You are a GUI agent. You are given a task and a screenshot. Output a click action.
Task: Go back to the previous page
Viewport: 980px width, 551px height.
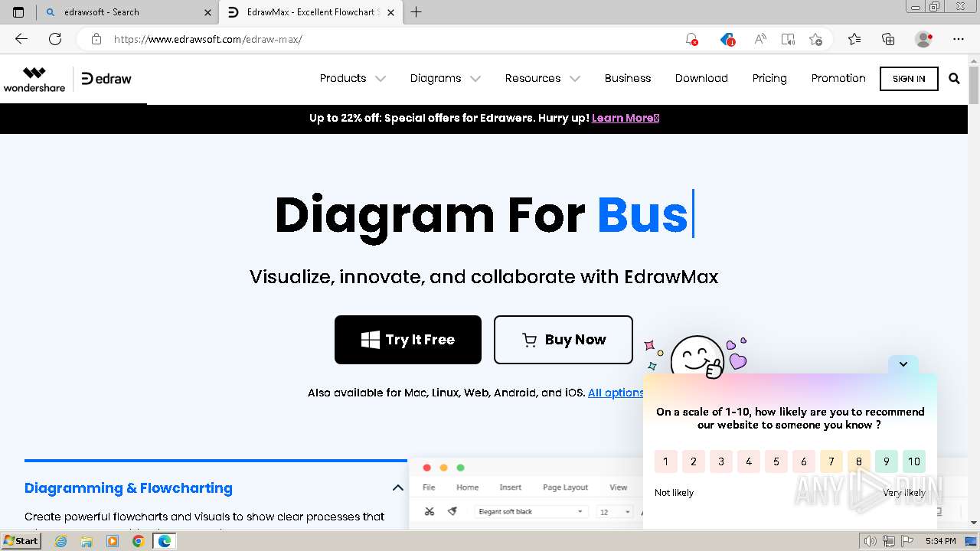pos(21,39)
